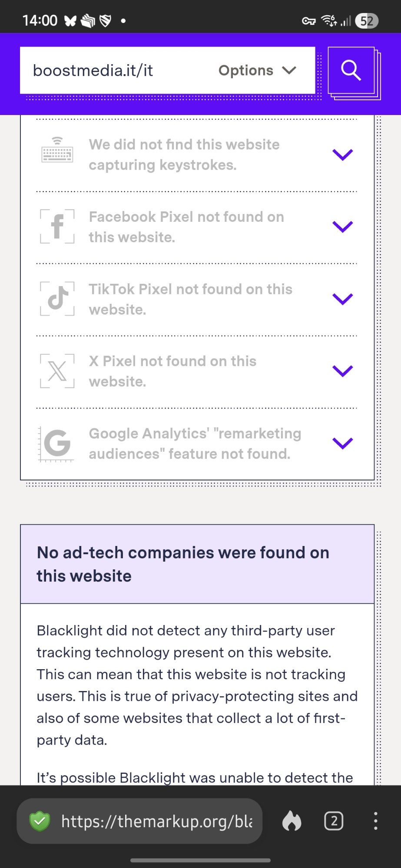
Task: Click "No ad-tech companies were found" heading
Action: tap(183, 564)
